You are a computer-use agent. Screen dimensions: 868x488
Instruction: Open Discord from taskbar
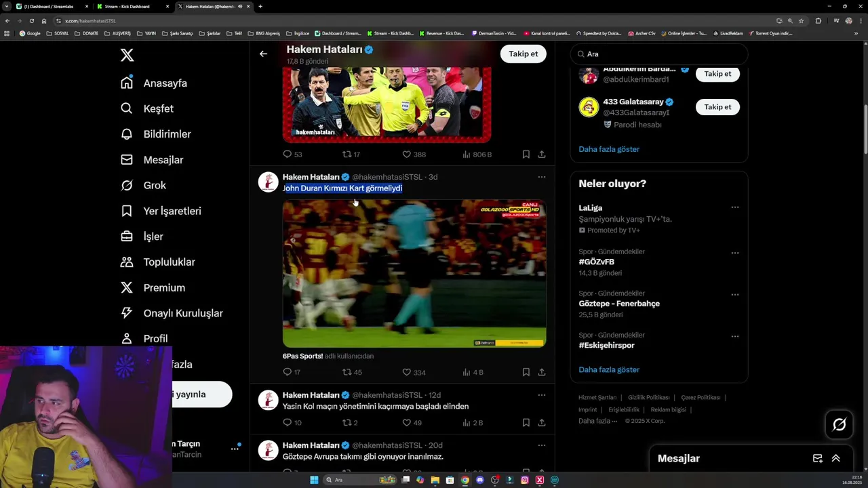click(x=480, y=480)
